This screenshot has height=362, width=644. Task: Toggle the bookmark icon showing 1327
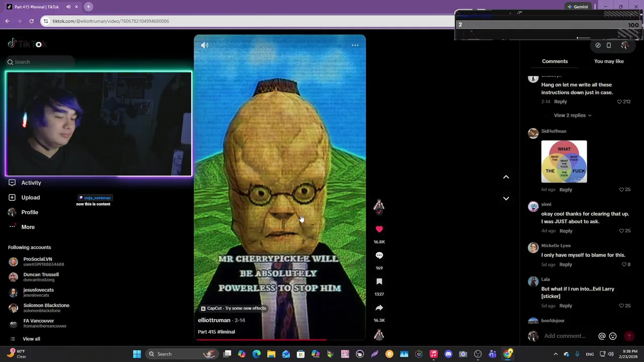click(379, 282)
